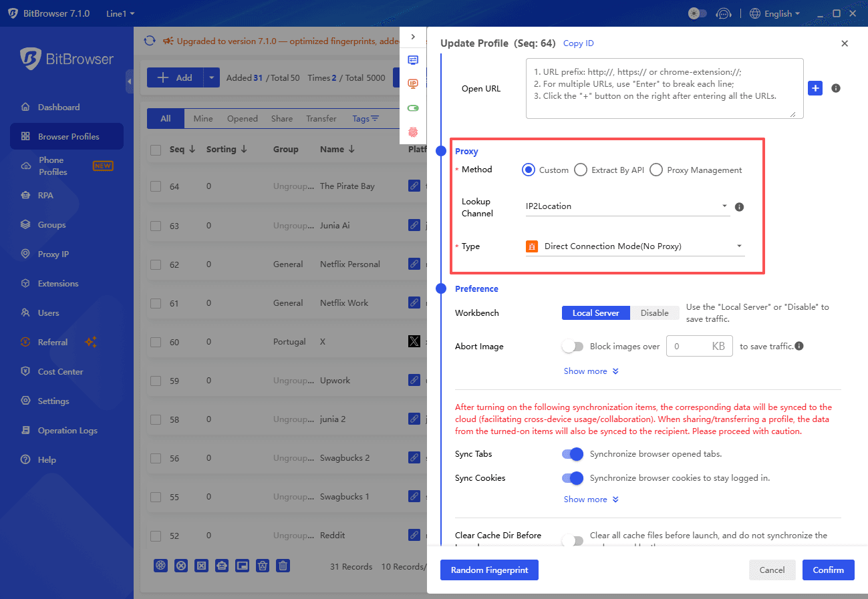Switch to the Transfer tab
This screenshot has width=868, height=599.
pyautogui.click(x=321, y=119)
